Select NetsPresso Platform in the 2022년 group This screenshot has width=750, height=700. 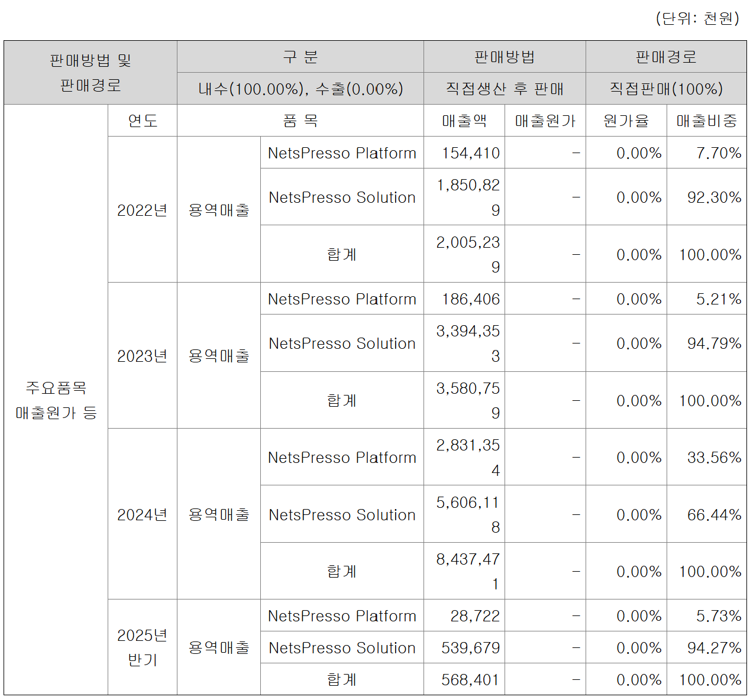coord(342,153)
